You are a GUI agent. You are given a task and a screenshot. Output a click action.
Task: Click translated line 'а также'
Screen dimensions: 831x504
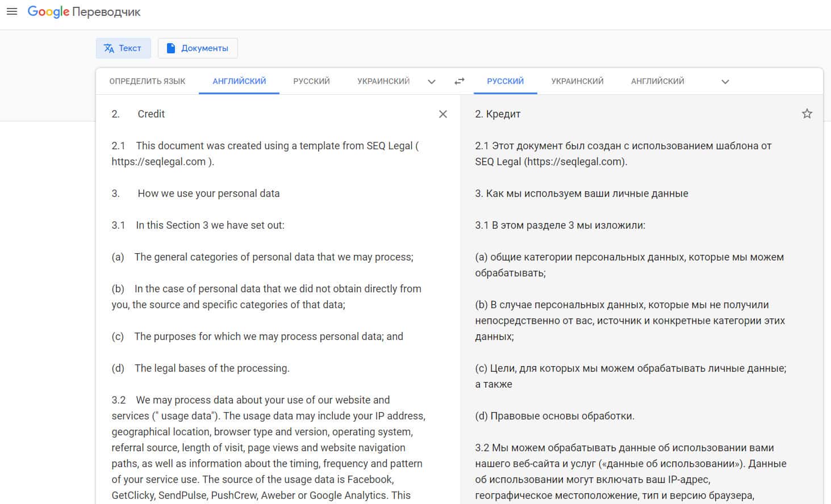pos(494,384)
